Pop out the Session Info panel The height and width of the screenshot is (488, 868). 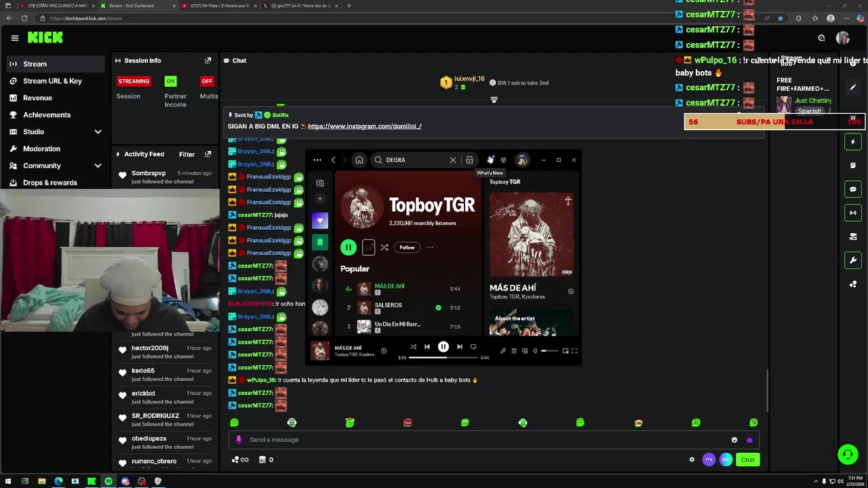208,60
